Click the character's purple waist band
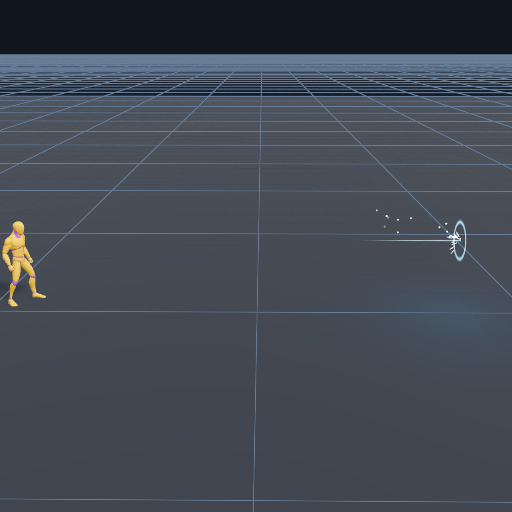This screenshot has height=512, width=512. tap(18, 257)
